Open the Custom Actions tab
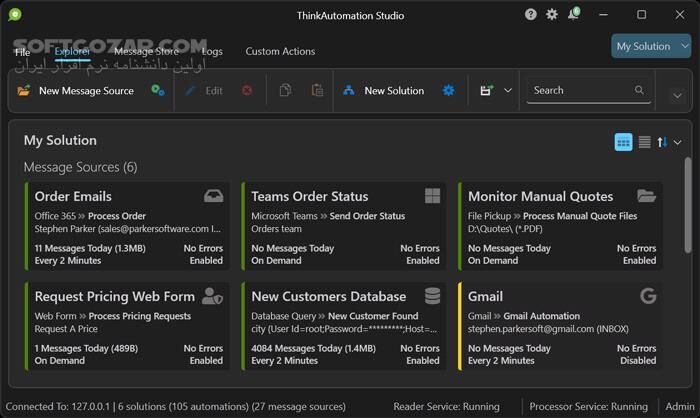Image resolution: width=700 pixels, height=418 pixels. point(280,51)
